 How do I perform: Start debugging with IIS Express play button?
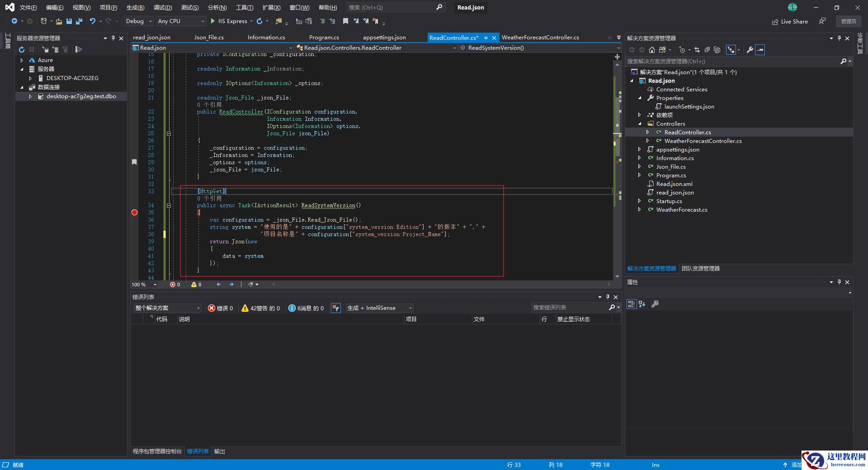(213, 21)
